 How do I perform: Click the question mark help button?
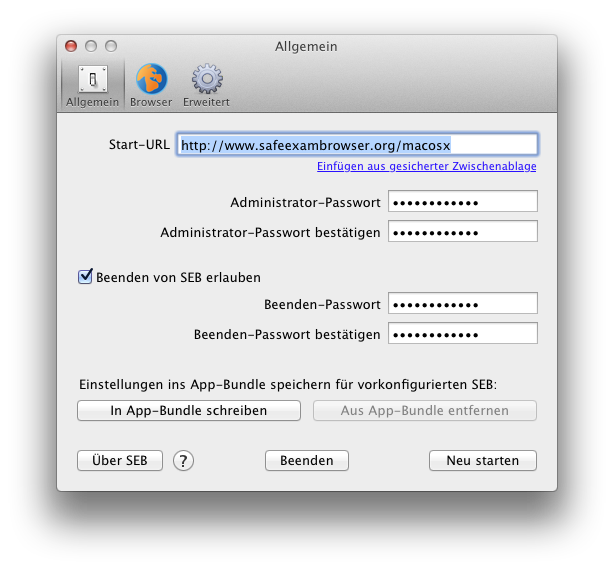[183, 461]
